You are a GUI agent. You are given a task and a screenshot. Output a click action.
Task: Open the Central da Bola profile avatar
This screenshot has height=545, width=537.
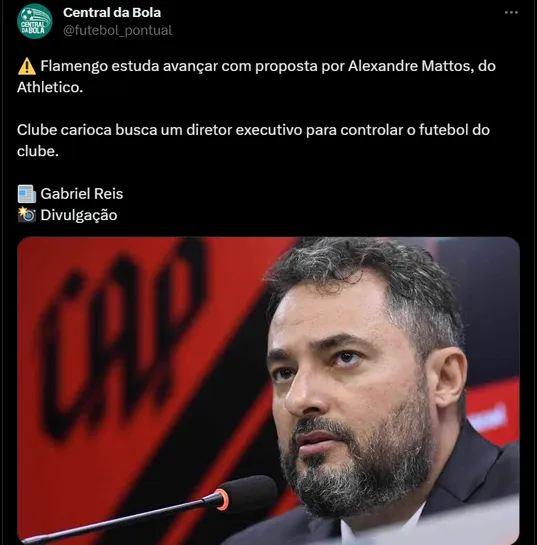point(34,21)
